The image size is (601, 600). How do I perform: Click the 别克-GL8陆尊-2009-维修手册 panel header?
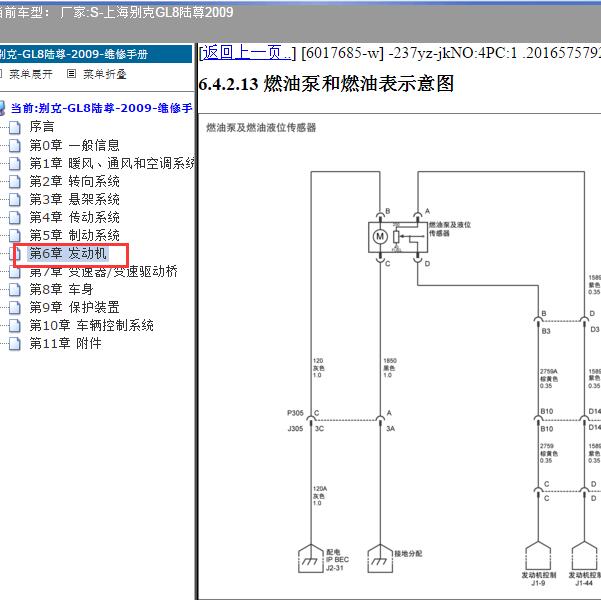tap(96, 54)
